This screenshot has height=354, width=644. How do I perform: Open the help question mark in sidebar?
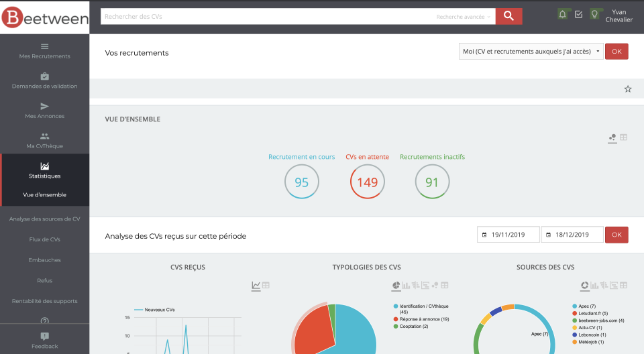tap(45, 320)
